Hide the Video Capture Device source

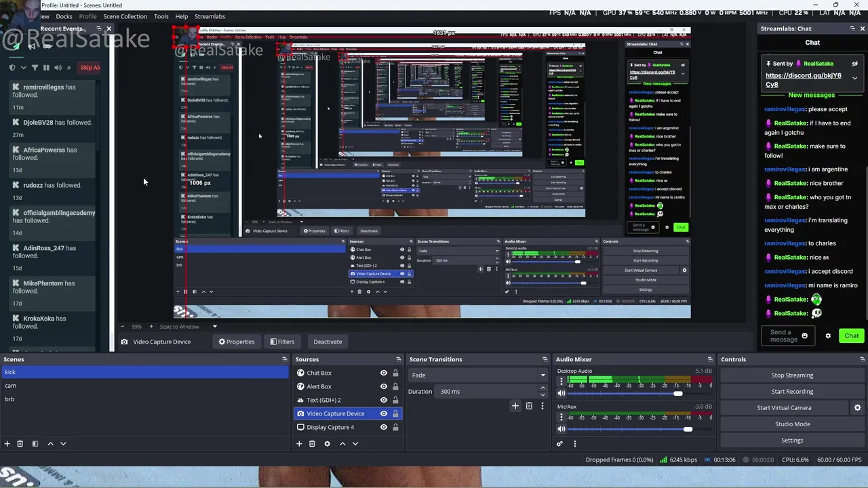tap(384, 413)
